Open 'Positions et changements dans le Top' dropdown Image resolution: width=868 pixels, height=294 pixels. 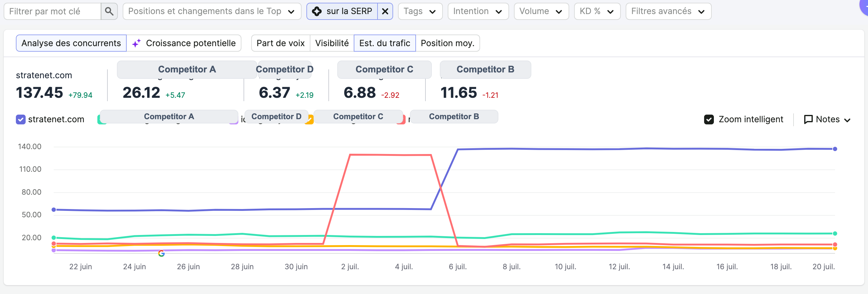click(212, 11)
